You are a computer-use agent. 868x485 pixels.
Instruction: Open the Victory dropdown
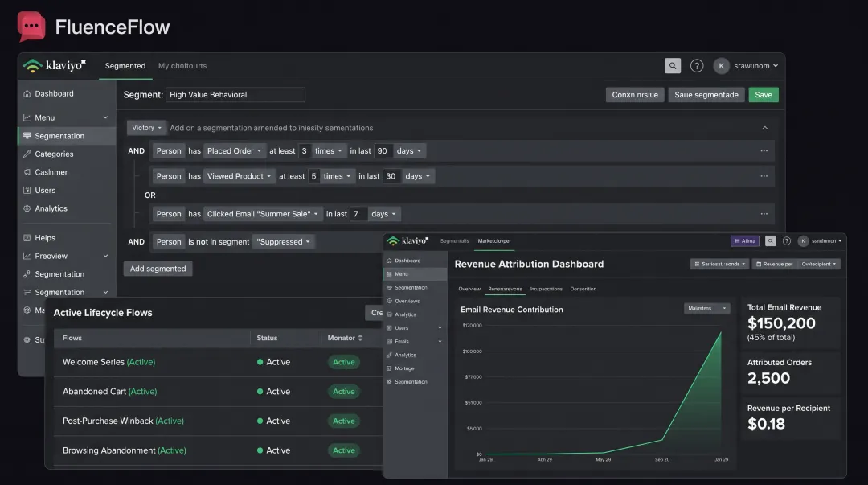click(x=146, y=128)
